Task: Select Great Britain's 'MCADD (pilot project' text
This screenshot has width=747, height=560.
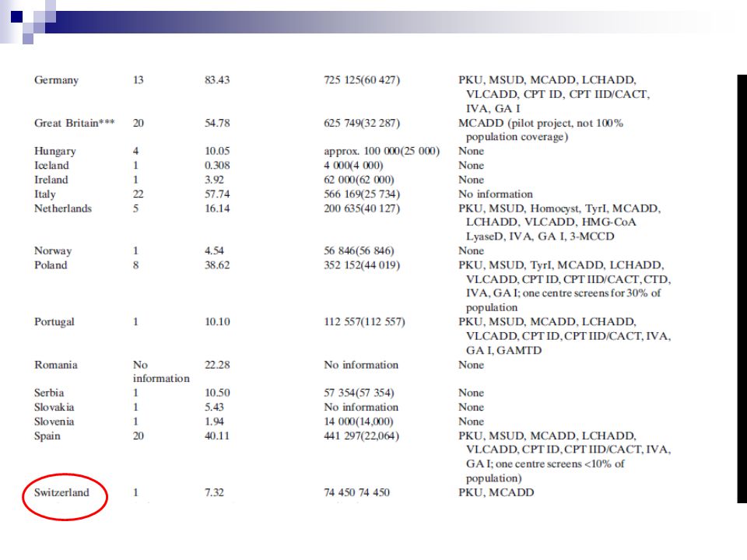Action: [514, 123]
